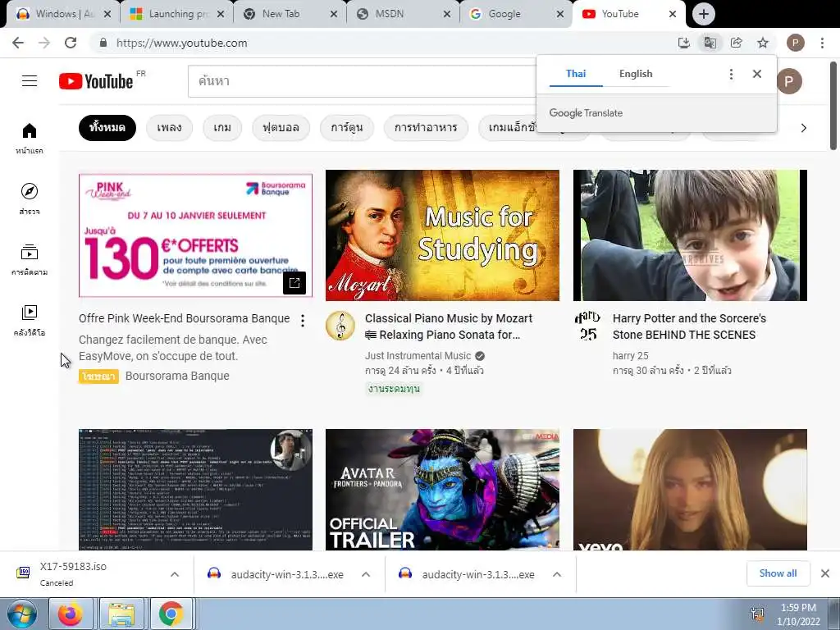The height and width of the screenshot is (630, 840).
Task: Expand options for second audacity download
Action: pos(557,574)
